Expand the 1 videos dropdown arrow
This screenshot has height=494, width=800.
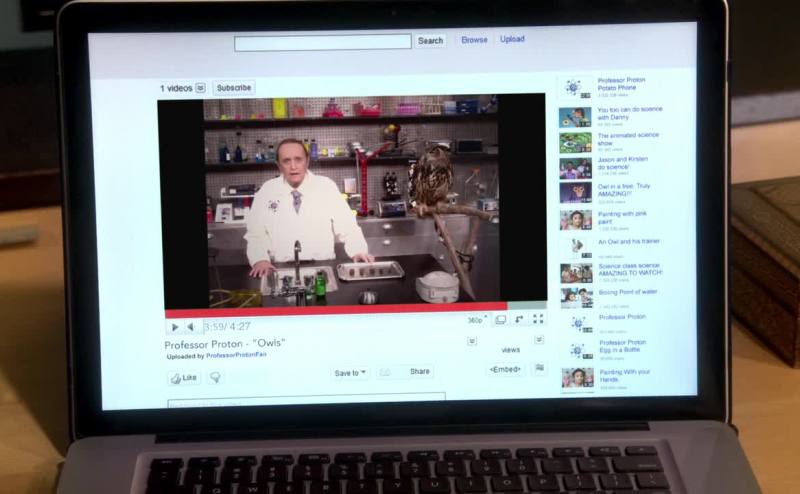[200, 88]
